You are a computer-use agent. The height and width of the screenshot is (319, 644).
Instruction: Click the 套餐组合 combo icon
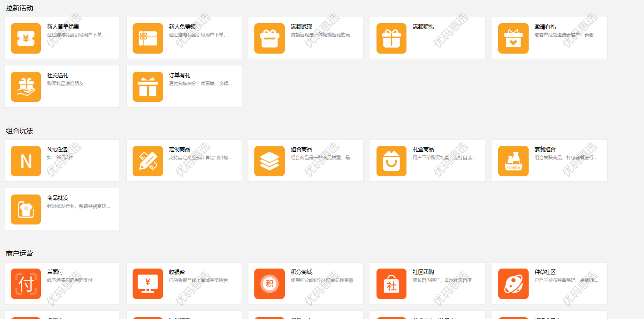[513, 161]
